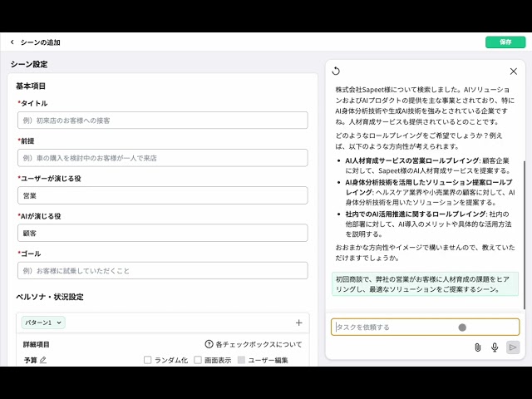The image size is (532, 399).
Task: Start voice input with the microphone icon
Action: 495,347
